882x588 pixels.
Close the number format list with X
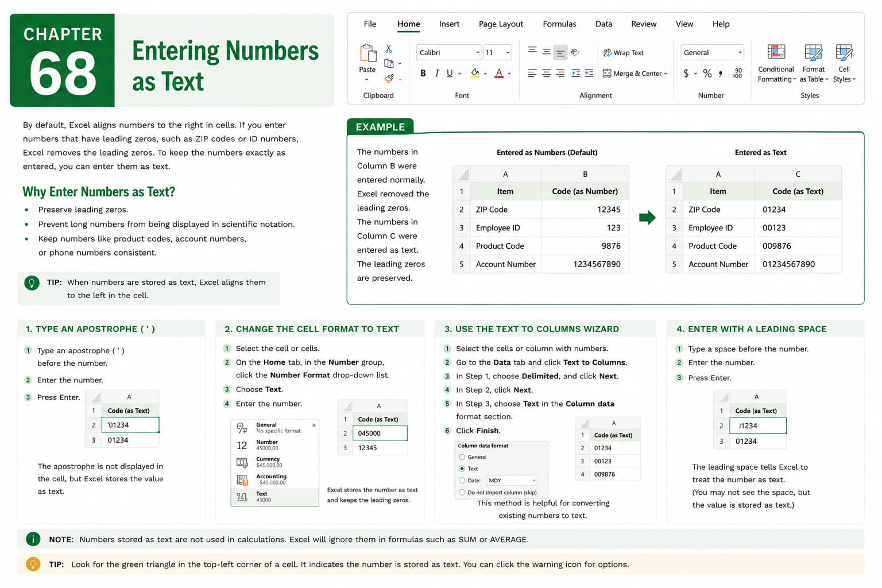coord(314,425)
